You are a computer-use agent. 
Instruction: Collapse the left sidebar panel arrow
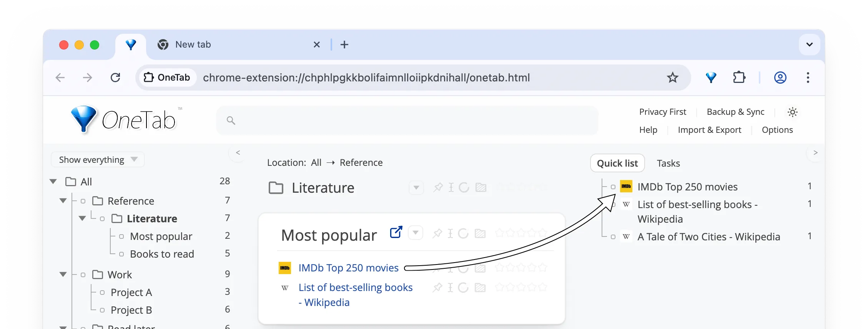click(x=238, y=153)
